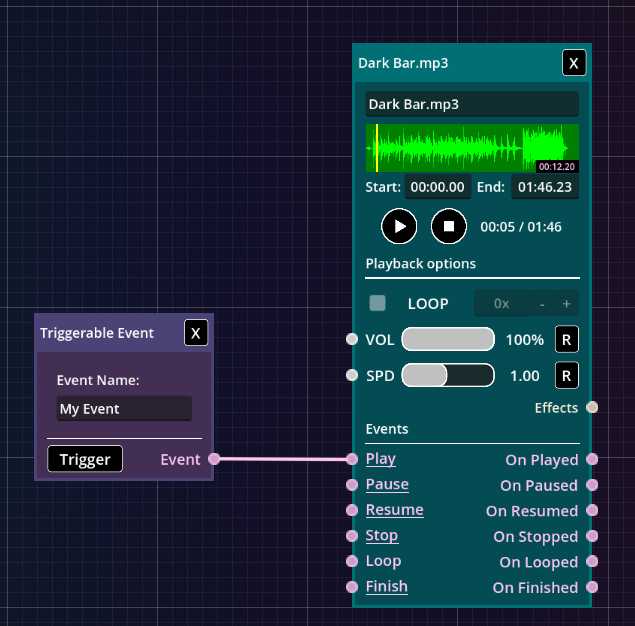
Task: Select the On Finished output port
Action: [x=592, y=587]
